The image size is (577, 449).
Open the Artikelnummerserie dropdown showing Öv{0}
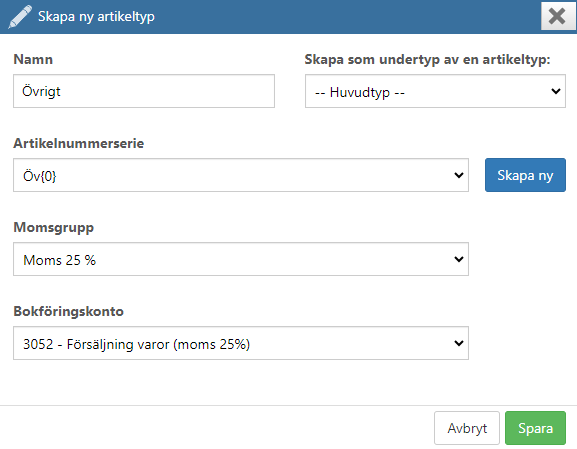[x=241, y=175]
